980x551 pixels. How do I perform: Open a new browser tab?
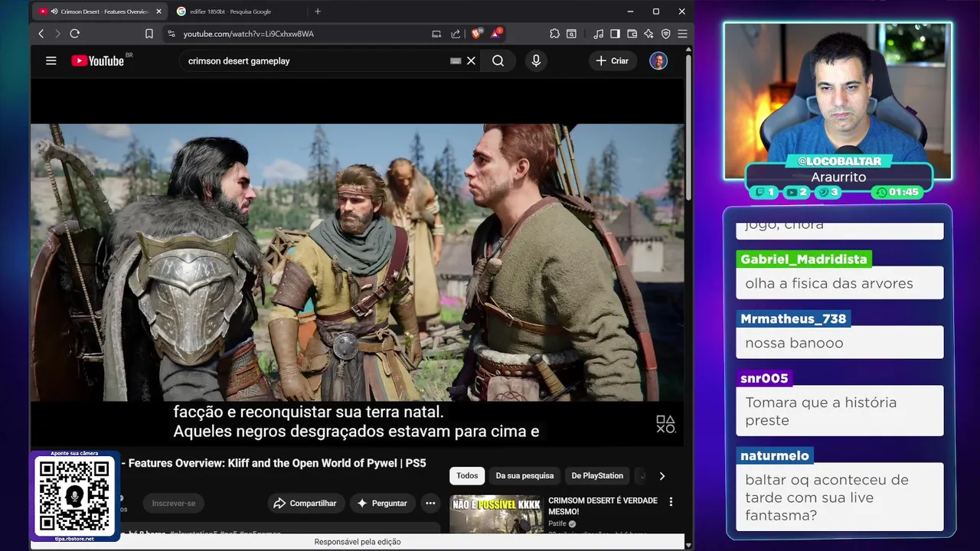[x=318, y=11]
